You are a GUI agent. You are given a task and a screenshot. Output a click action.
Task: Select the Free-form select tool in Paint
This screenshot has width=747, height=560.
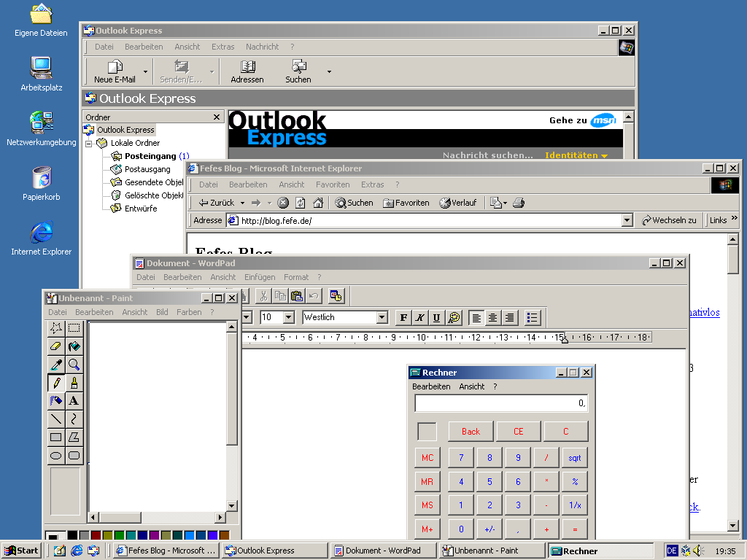click(x=56, y=328)
